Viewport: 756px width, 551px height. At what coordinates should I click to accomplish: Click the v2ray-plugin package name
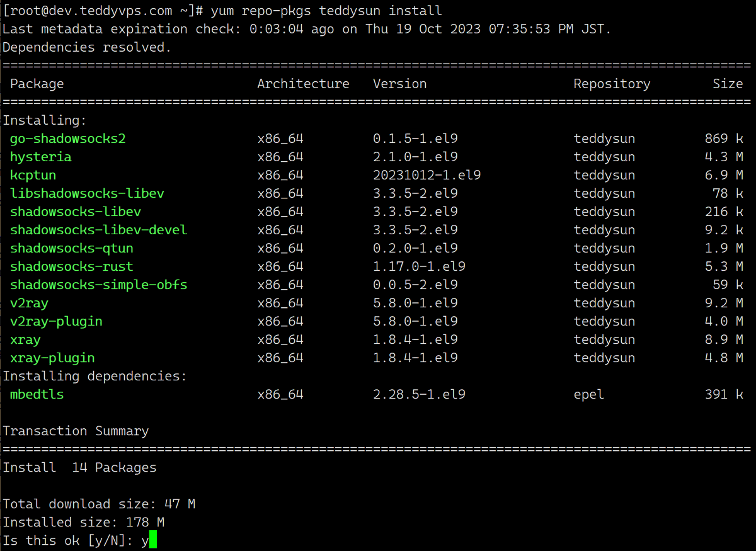[56, 321]
